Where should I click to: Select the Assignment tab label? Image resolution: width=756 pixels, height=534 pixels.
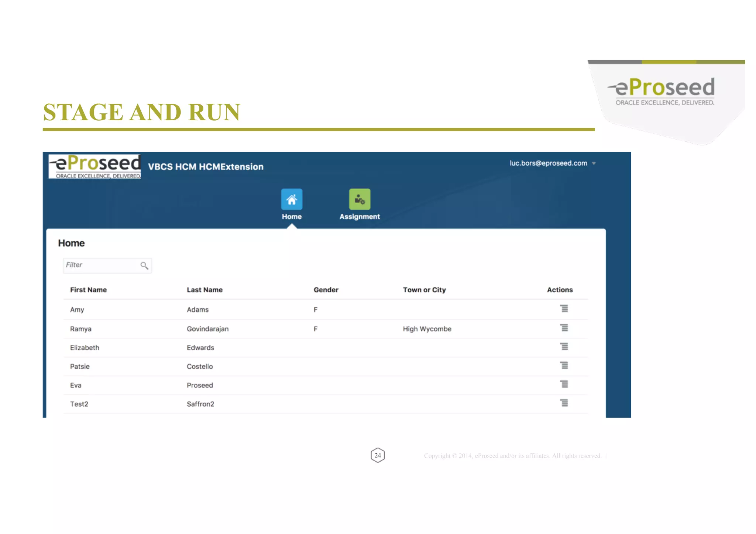pyautogui.click(x=360, y=217)
